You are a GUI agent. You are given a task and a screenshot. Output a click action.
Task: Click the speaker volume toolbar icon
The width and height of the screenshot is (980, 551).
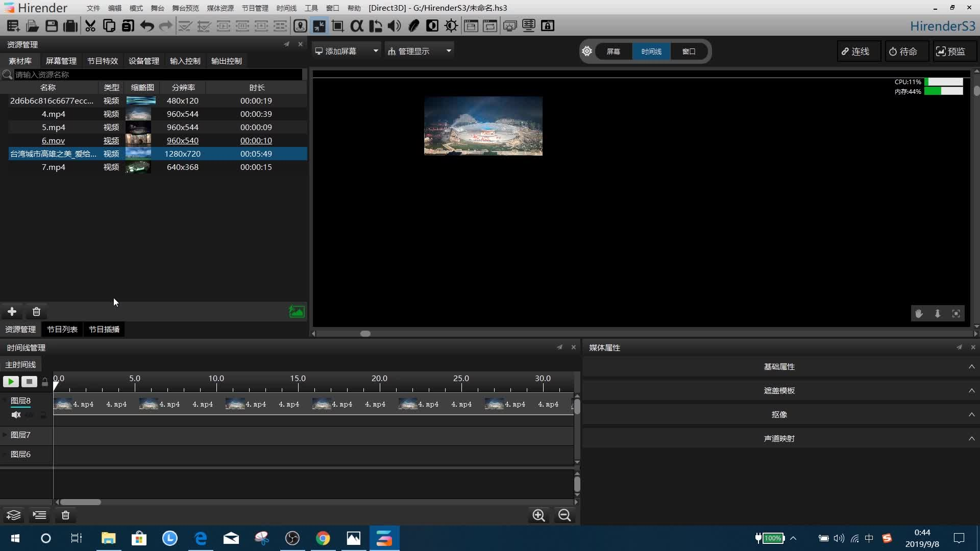[x=394, y=26]
